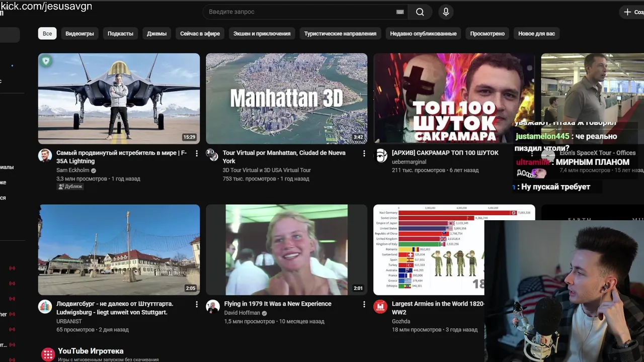Open the Flying in 1979 thumbnail
The image size is (644, 362).
click(x=286, y=249)
